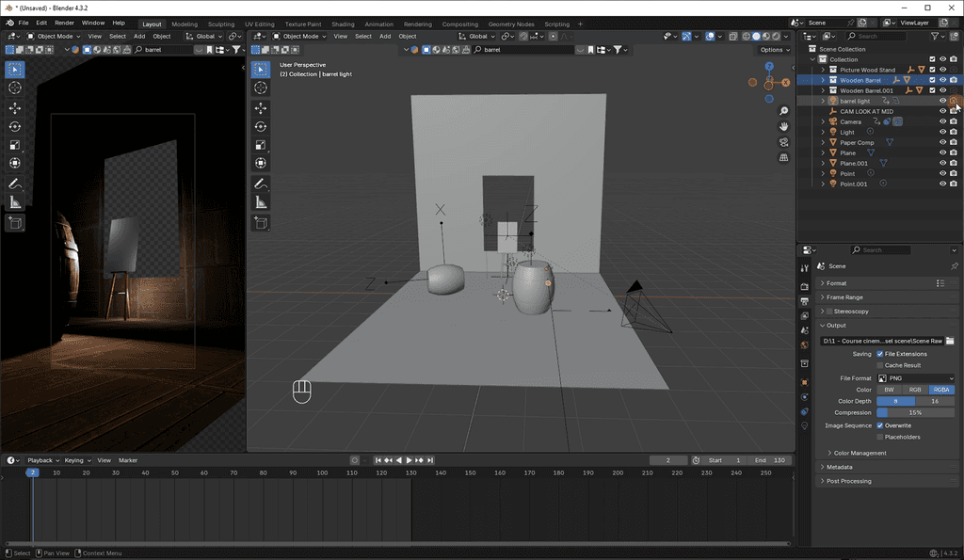Select the Measure tool in center viewport

[x=261, y=202]
